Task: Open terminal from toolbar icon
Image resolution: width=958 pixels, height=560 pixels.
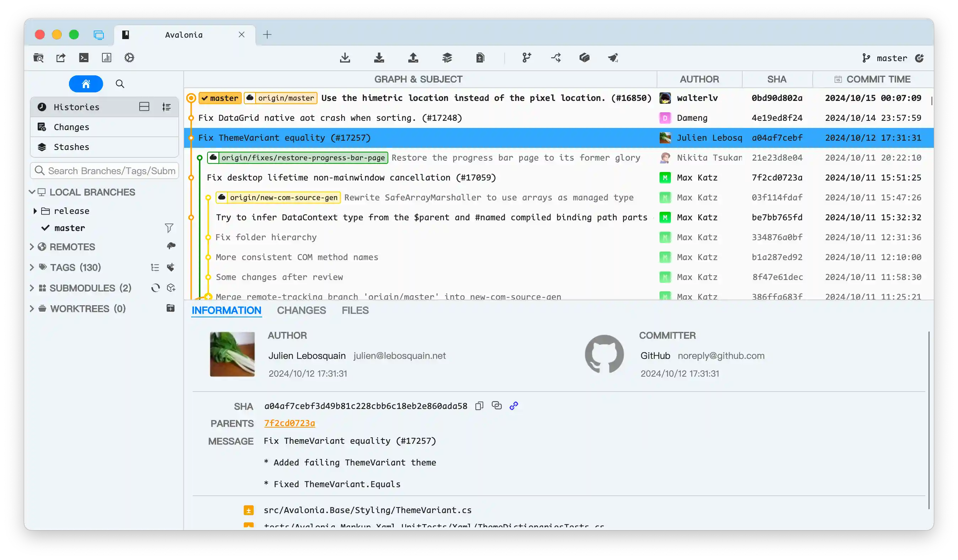Action: pyautogui.click(x=84, y=58)
